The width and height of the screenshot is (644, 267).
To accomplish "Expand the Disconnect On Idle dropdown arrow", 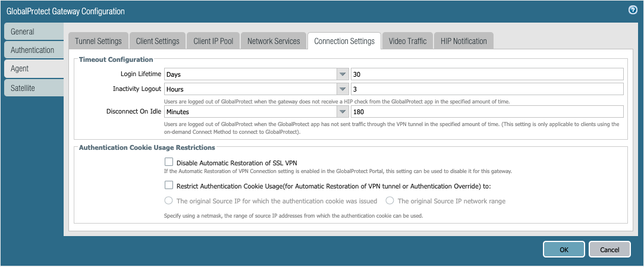I will (x=342, y=111).
